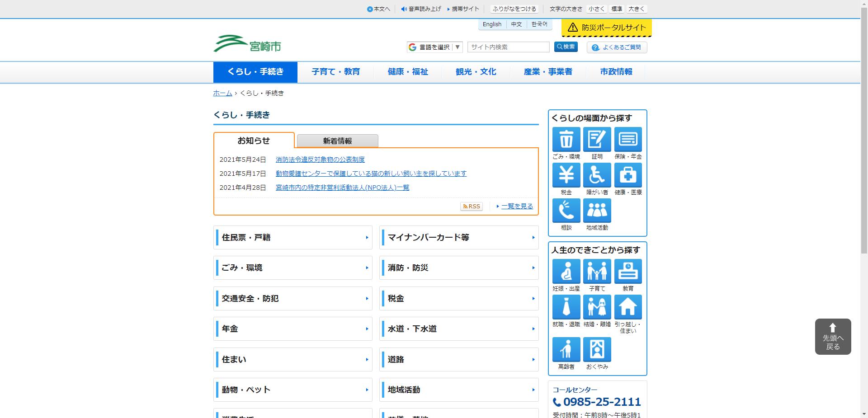The image size is (868, 418).
Task: Set text size to 大きく
Action: point(637,9)
